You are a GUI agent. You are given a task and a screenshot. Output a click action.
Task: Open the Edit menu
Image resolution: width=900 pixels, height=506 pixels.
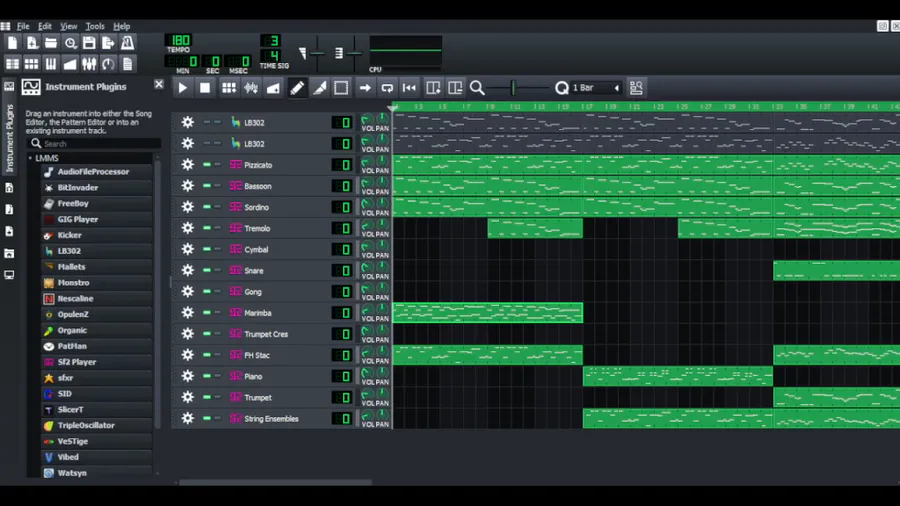click(45, 26)
